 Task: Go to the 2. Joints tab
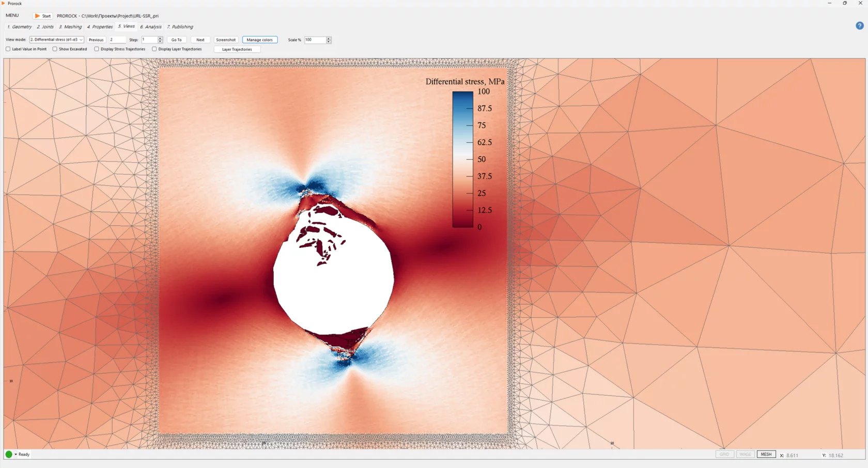[x=45, y=27]
